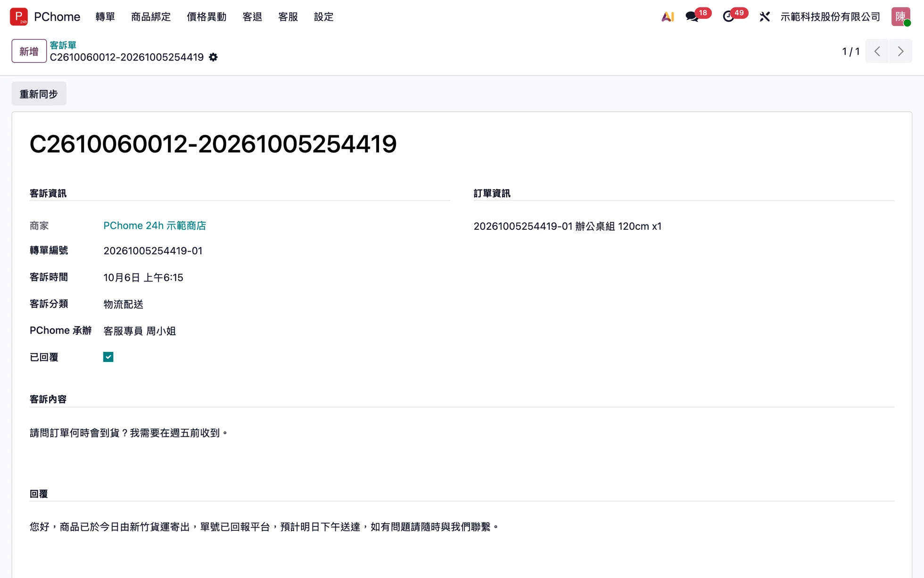924x578 pixels.
Task: Open the 客退 menu
Action: [252, 17]
